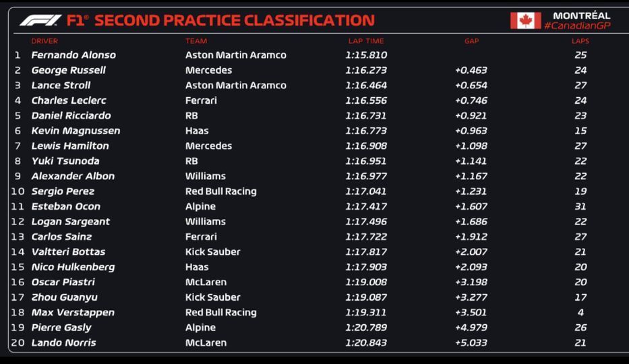Screen dimensions: 629x364
Task: Click the LAP TIME column header
Action: tap(365, 41)
